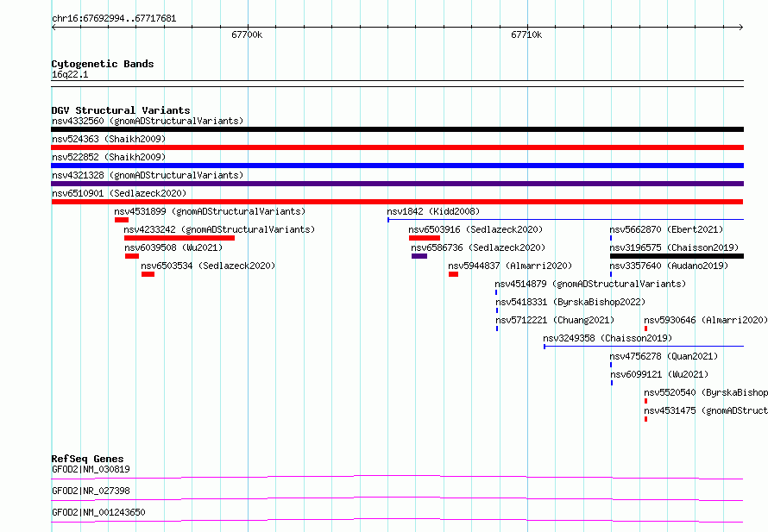Screen dimensions: 768x532
Task: Open the nsv4321328 (gnomADStructuralVariants) label
Action: click(x=148, y=175)
